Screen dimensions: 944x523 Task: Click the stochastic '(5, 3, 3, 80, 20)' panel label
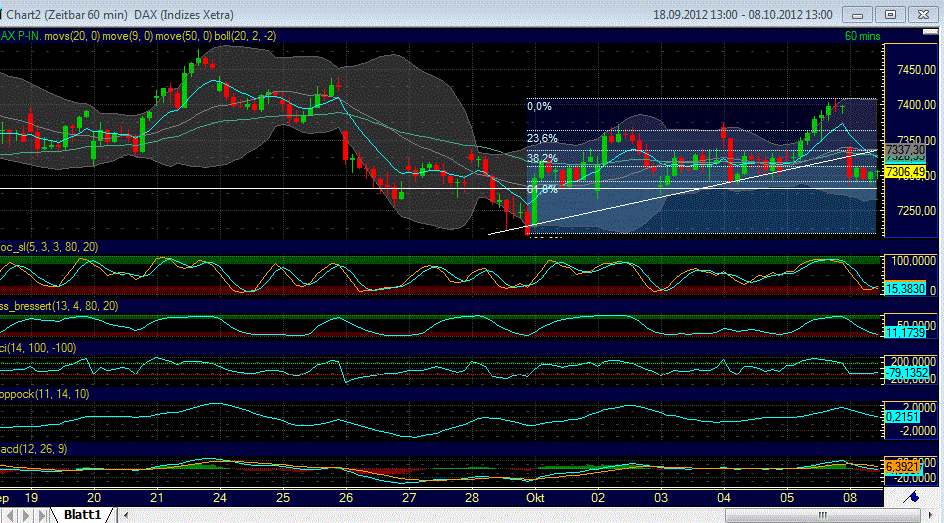point(49,247)
